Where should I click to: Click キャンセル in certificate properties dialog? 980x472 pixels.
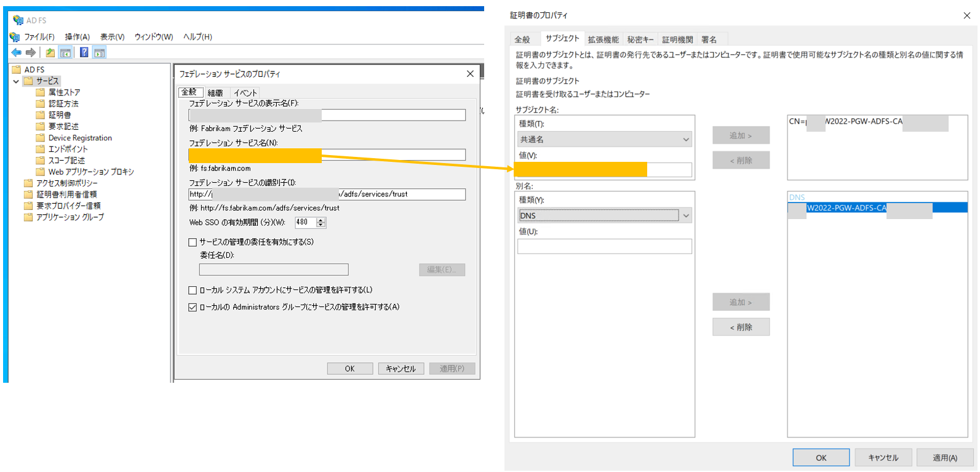tap(883, 458)
